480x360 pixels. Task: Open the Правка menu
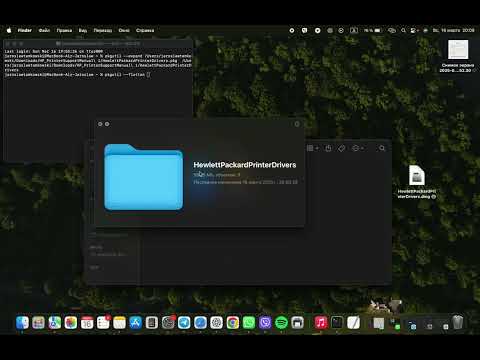tap(64, 30)
